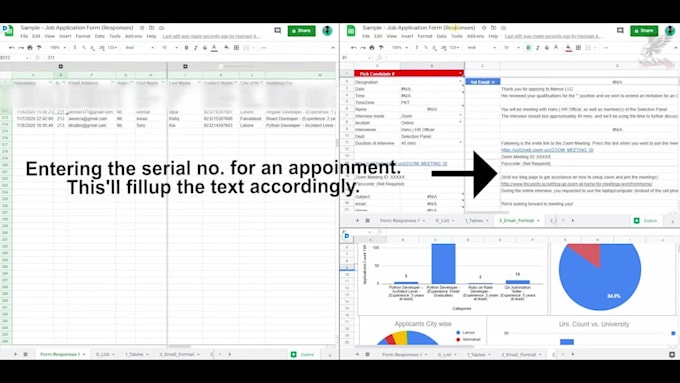Toggle italic in upper right window toolbar
Viewport: 680px width, 383px height.
[538, 47]
